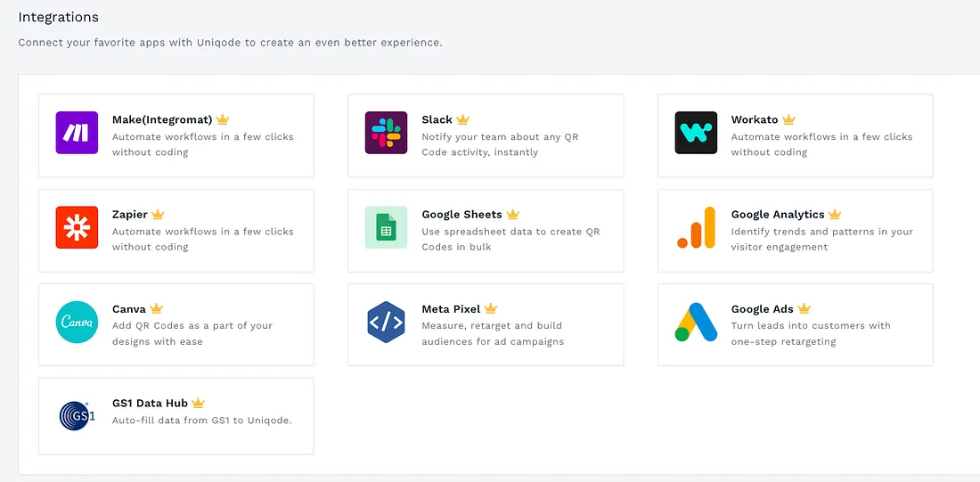Open the Meta Pixel integration title
The image size is (980, 482).
tap(451, 309)
